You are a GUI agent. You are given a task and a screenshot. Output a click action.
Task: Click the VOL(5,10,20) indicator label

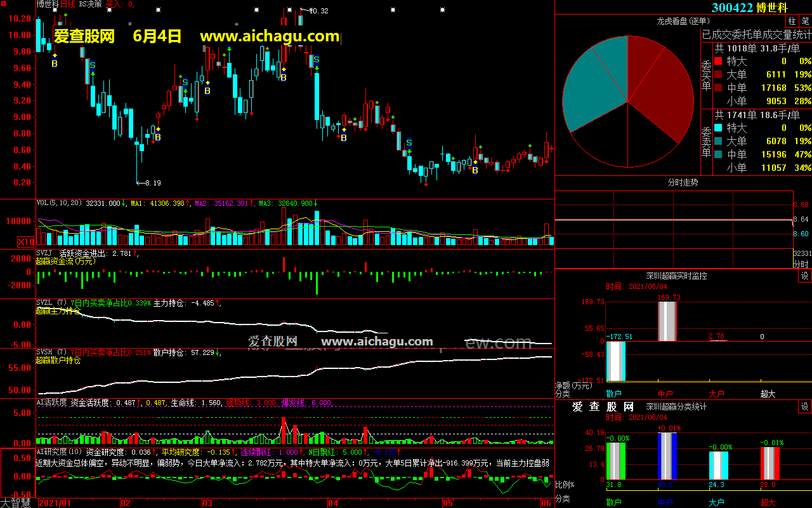coord(60,204)
